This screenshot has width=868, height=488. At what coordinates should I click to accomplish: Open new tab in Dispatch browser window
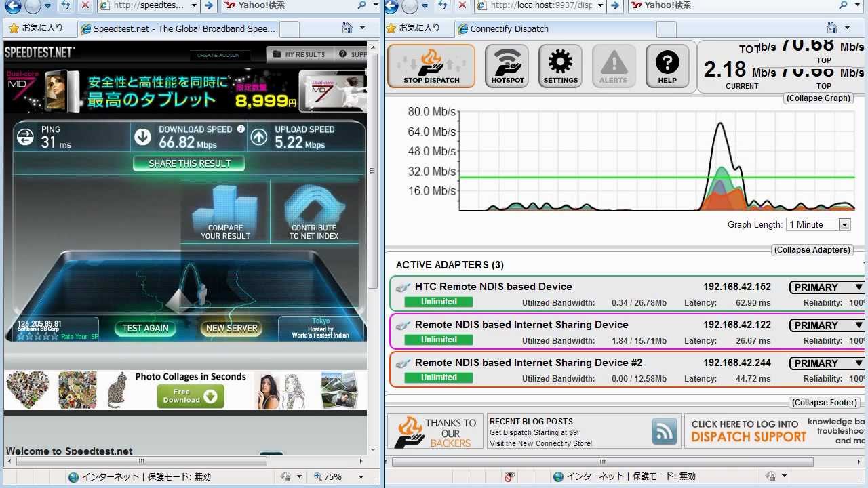point(667,29)
